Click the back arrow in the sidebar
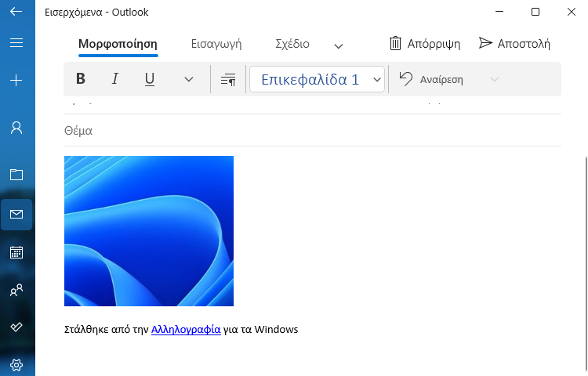 16,12
